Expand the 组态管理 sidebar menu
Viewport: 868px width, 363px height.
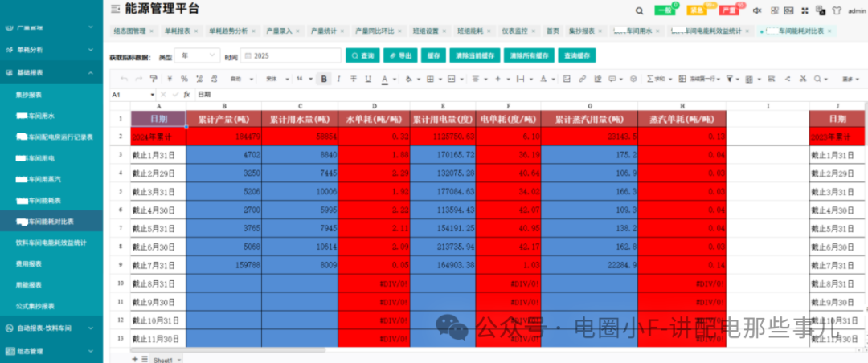tap(51, 351)
